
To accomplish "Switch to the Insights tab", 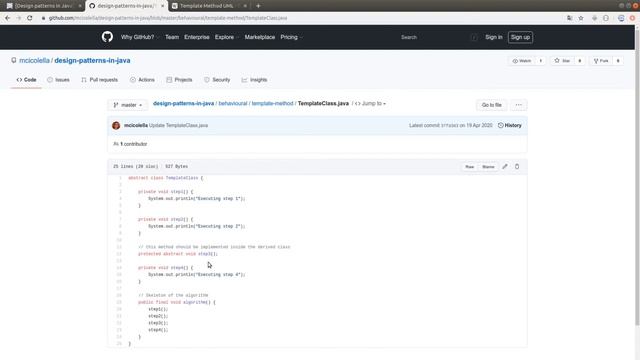I will (254, 80).
